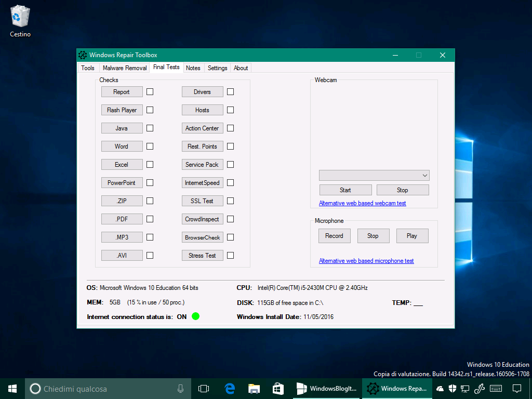
Task: Check the Hosts checkbox
Action: [x=230, y=110]
